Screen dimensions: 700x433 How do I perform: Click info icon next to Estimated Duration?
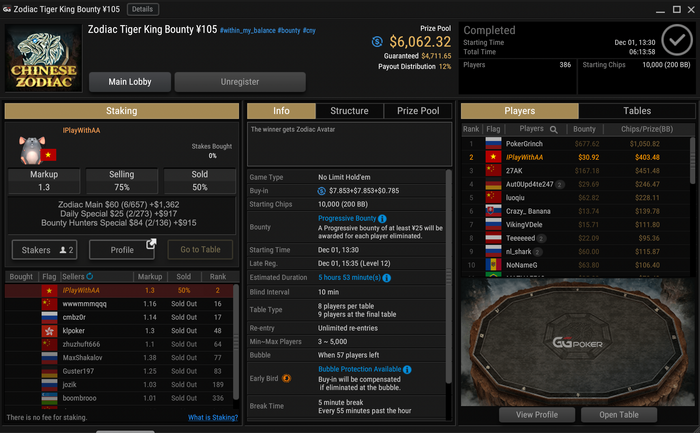pyautogui.click(x=387, y=278)
